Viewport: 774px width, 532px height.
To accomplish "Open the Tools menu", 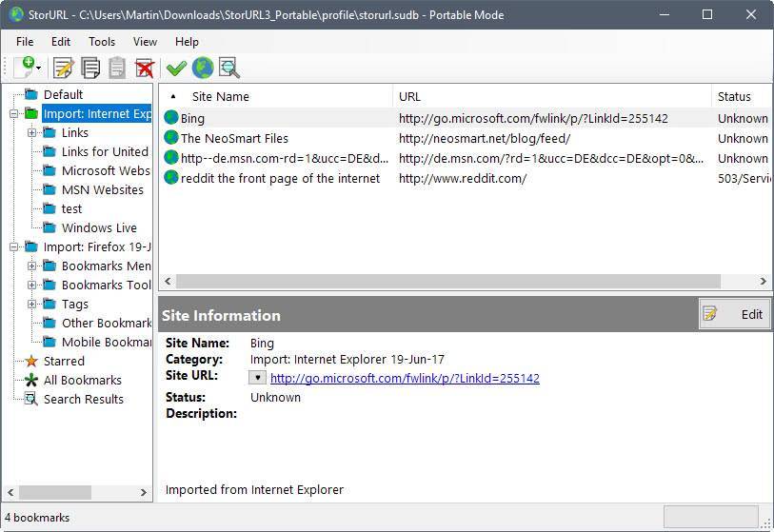I will (x=102, y=42).
